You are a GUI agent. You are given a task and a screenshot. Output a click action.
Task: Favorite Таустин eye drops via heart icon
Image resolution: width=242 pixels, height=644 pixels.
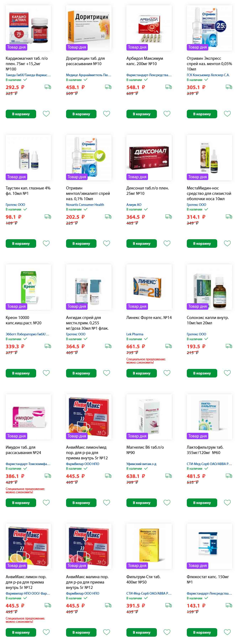46,243
